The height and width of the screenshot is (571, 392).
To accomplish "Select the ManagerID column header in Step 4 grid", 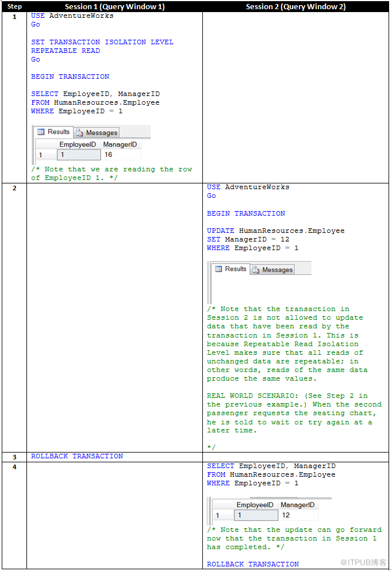I will tap(298, 505).
